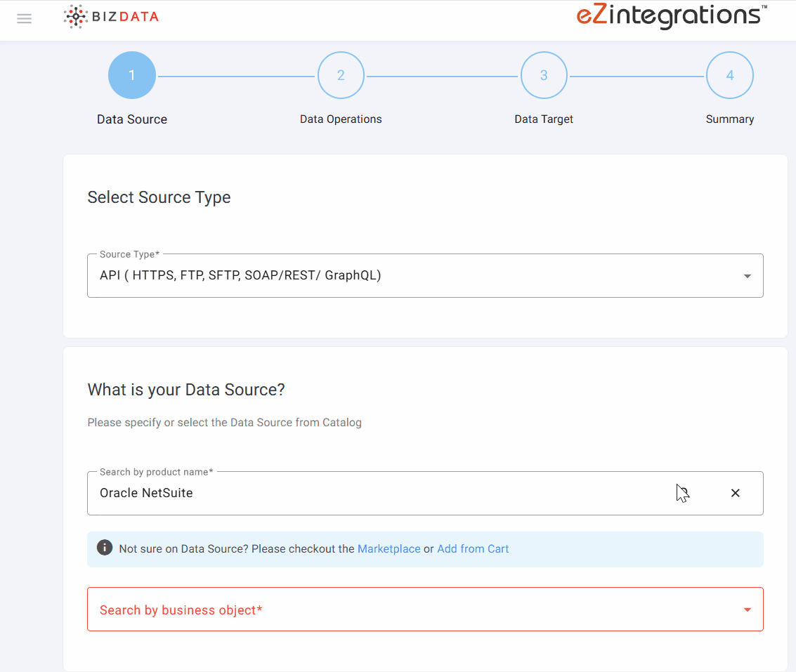Select the Summary step label

coord(729,119)
